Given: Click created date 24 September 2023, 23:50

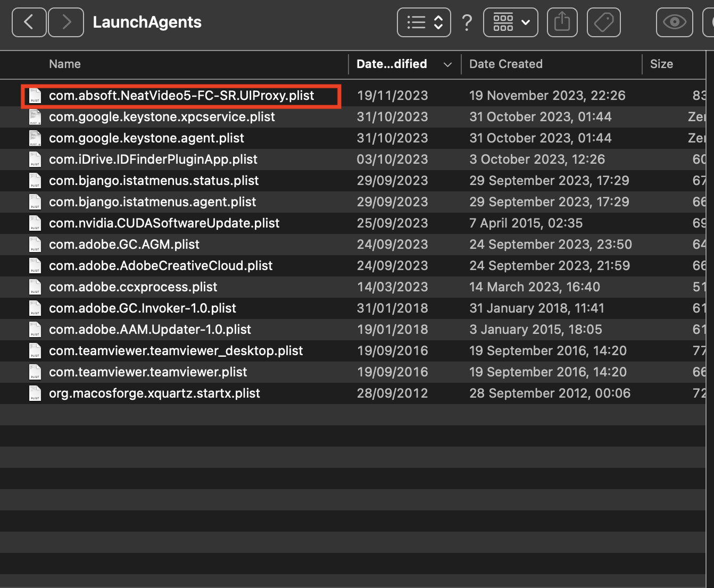Looking at the screenshot, I should pos(551,245).
